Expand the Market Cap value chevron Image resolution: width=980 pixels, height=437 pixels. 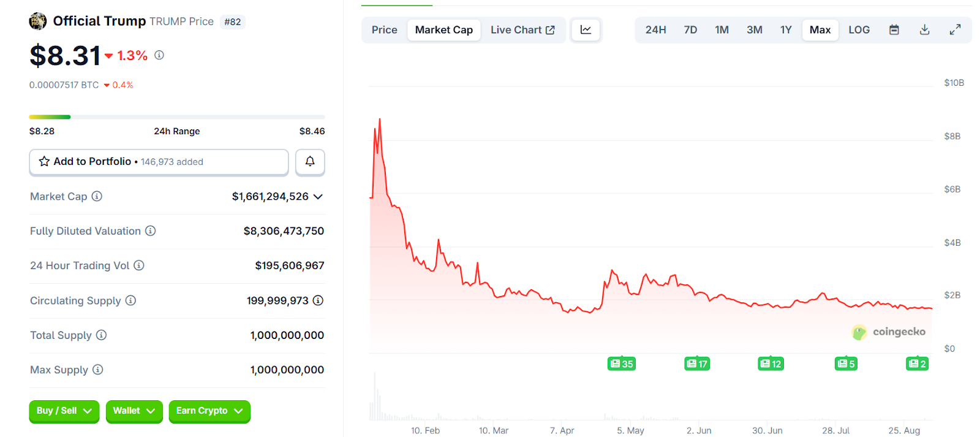318,197
